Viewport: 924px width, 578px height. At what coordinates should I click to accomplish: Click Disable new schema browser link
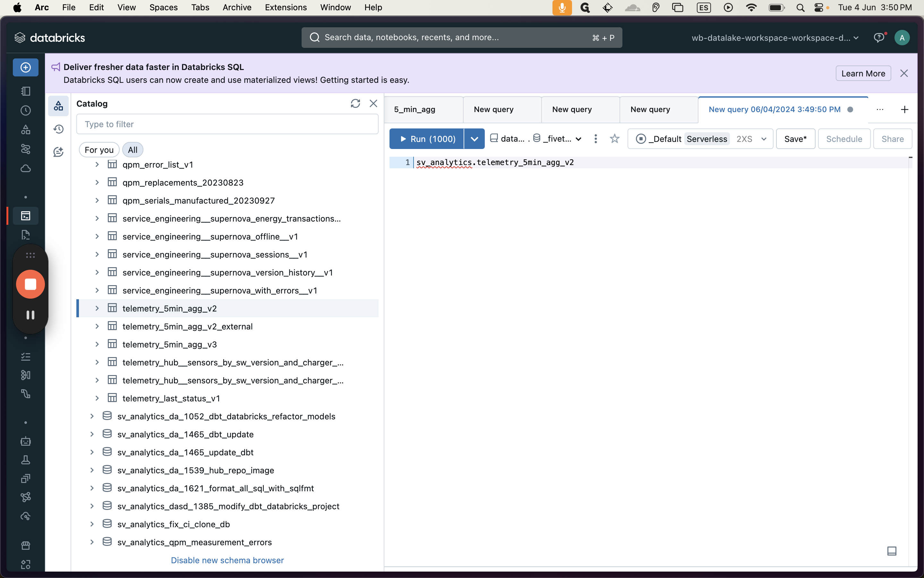coord(227,560)
